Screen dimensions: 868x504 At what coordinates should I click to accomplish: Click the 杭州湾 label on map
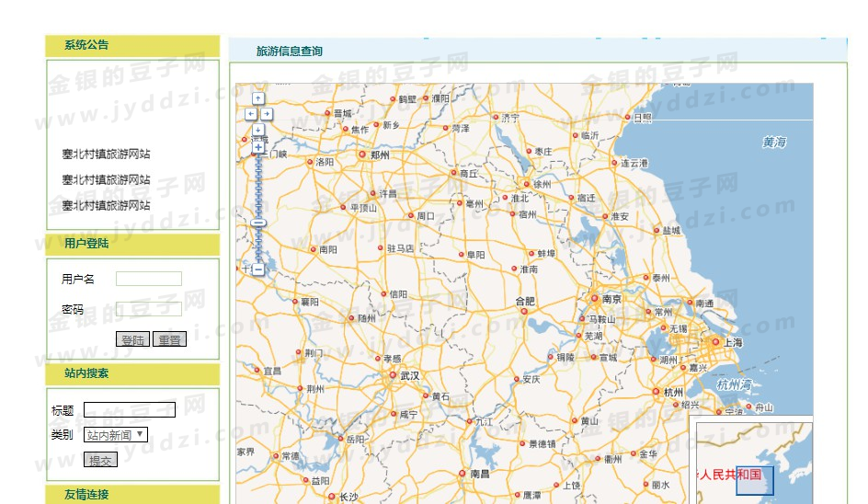click(x=734, y=384)
